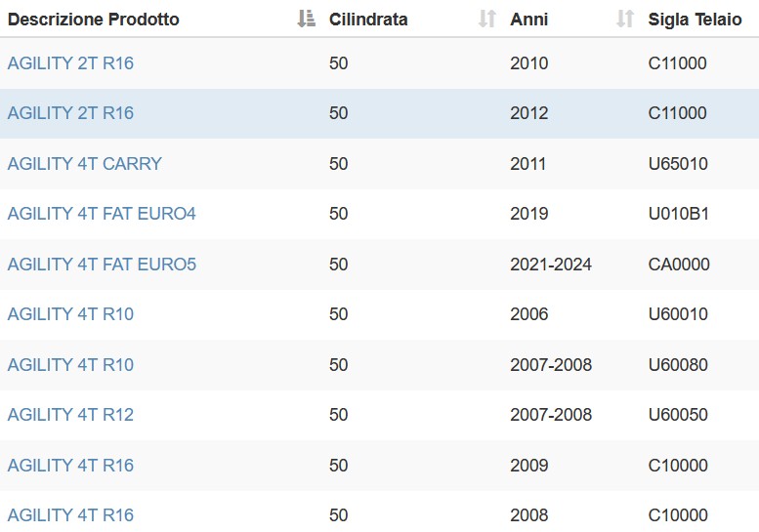
Task: Click the Descrizione Prodotto column header
Action: coord(94,20)
